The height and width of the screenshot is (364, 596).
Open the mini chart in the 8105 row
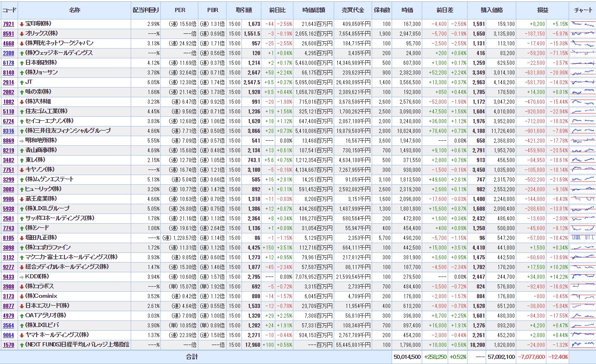click(583, 238)
